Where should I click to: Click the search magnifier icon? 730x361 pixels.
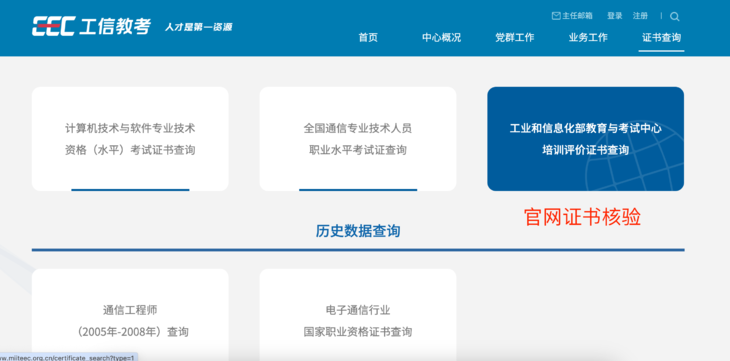coord(674,17)
